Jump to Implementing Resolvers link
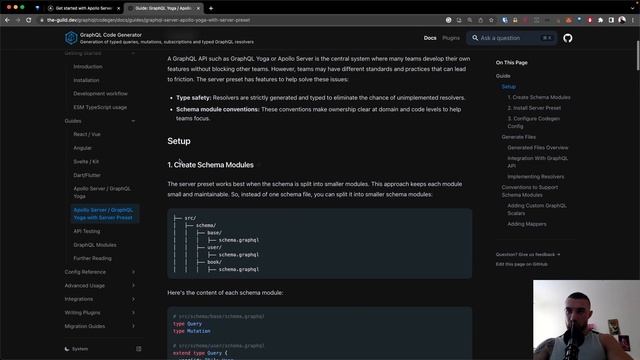Viewport: 640px width, 360px height. pyautogui.click(x=536, y=177)
